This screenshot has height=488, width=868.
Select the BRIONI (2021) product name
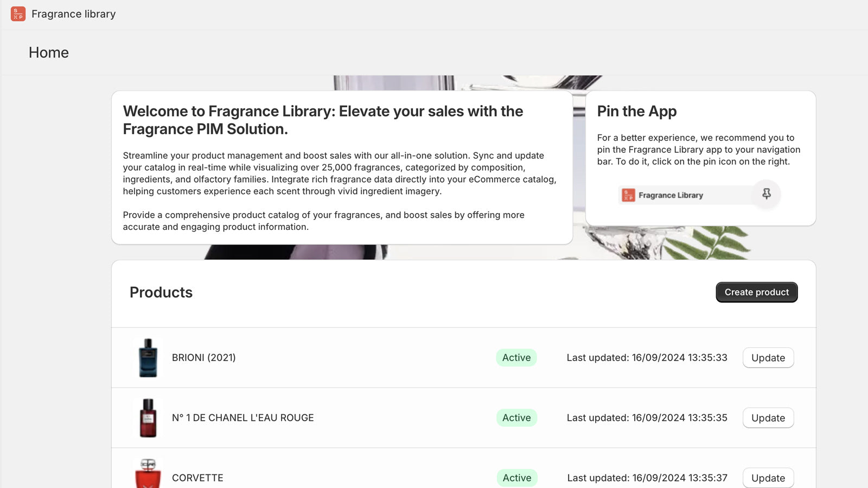(204, 358)
